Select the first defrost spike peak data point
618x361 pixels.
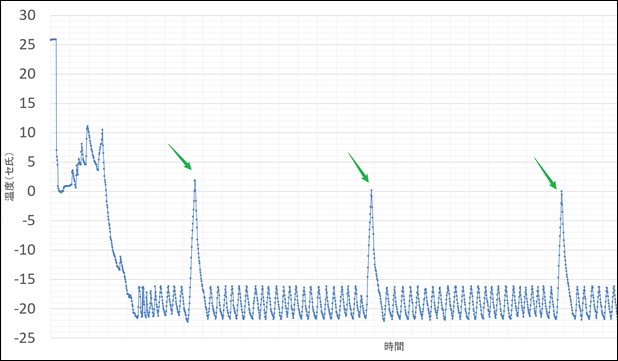[195, 180]
